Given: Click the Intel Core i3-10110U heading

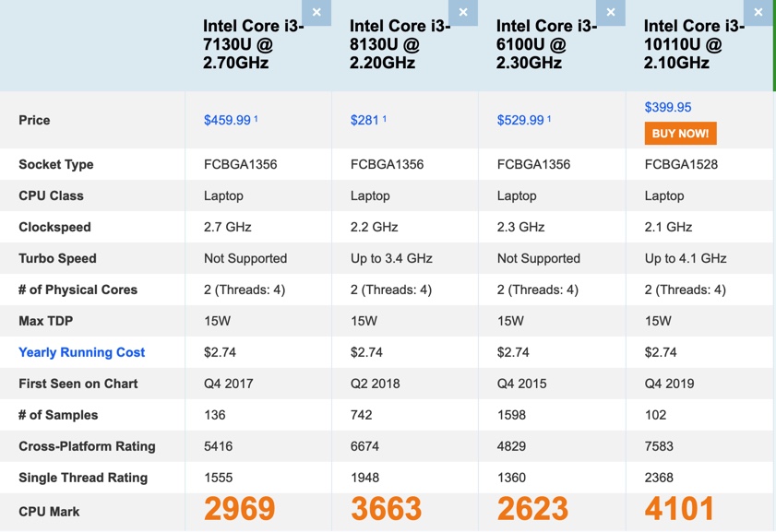Looking at the screenshot, I should click(x=694, y=44).
